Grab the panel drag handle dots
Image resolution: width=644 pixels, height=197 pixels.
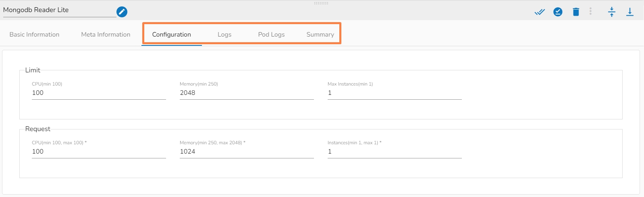(x=321, y=3)
